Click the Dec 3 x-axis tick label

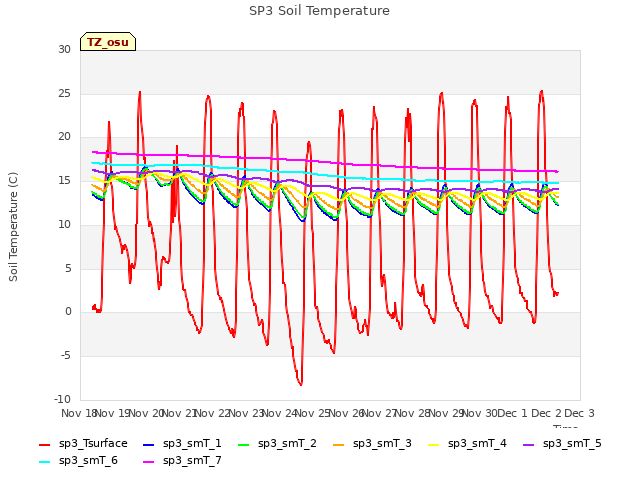click(579, 413)
